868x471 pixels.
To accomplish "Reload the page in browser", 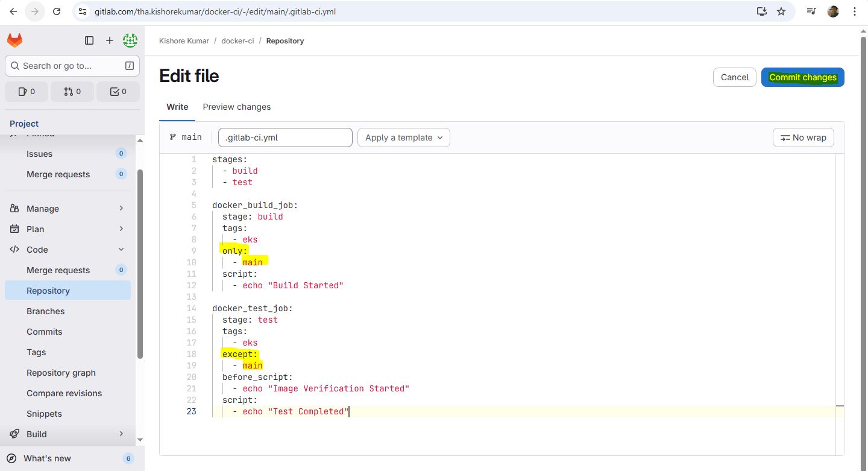I will 57,11.
